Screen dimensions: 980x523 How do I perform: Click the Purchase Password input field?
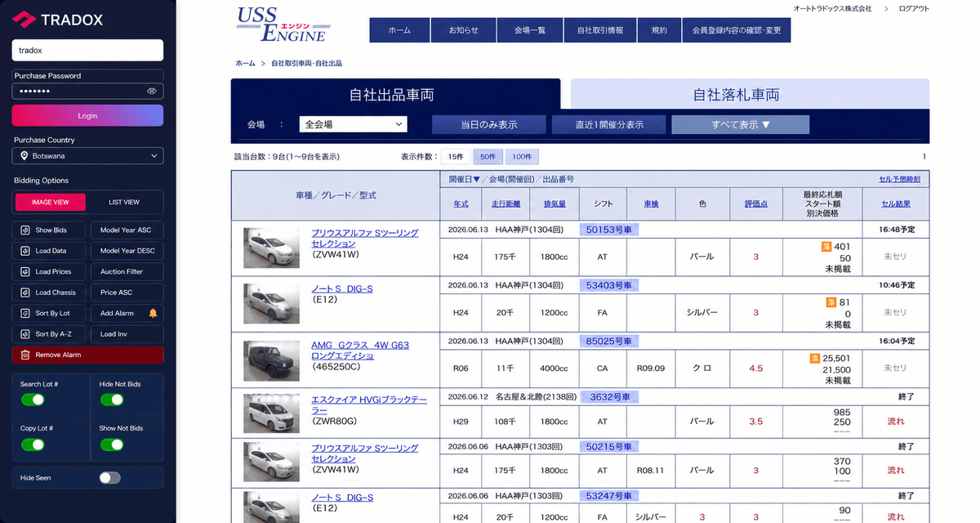87,91
